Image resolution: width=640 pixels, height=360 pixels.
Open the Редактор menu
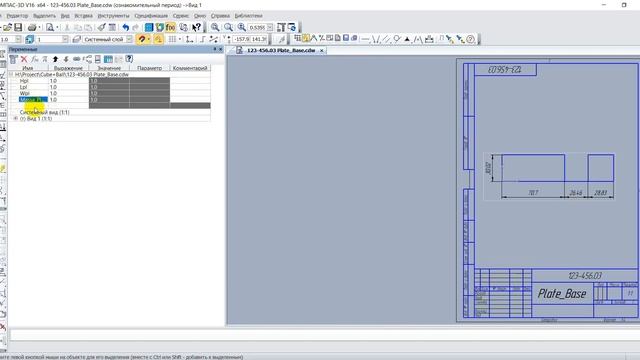[x=18, y=16]
